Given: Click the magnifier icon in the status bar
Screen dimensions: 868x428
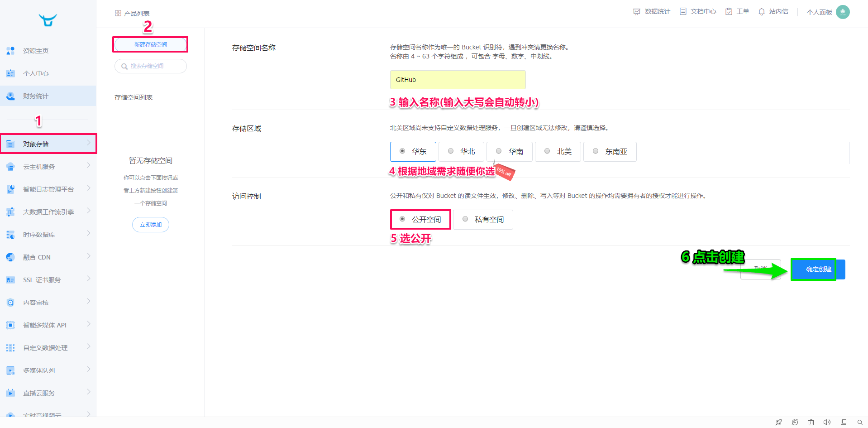Looking at the screenshot, I should [x=860, y=422].
